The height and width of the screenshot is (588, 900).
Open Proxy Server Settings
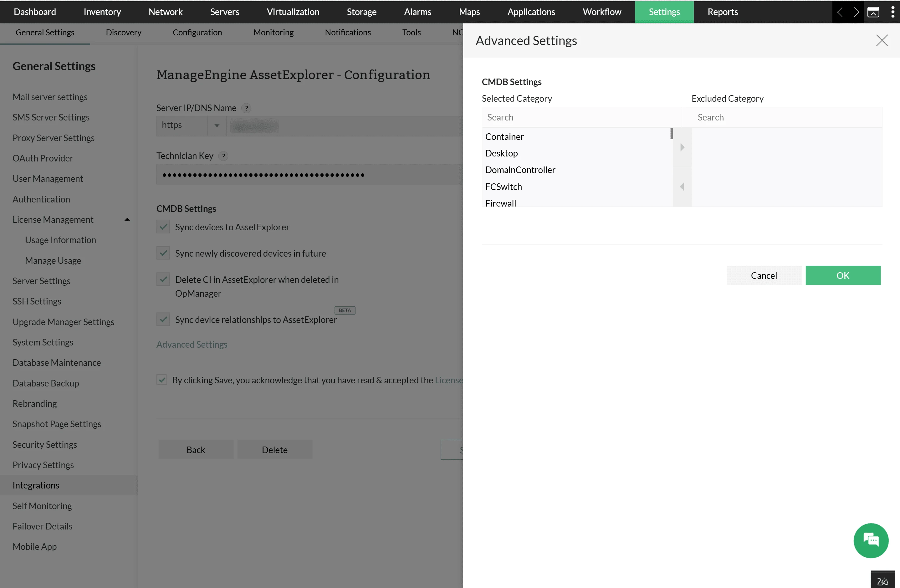pyautogui.click(x=53, y=138)
